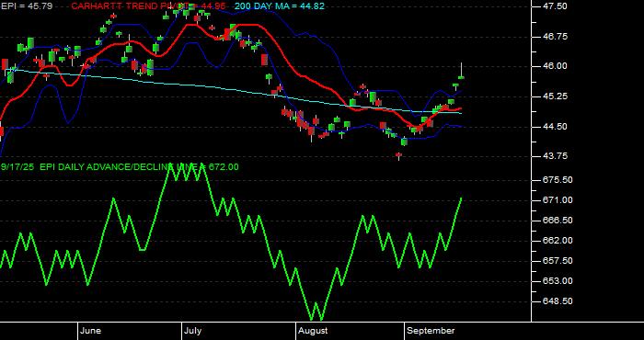Click the 46.00 price axis value

point(555,66)
